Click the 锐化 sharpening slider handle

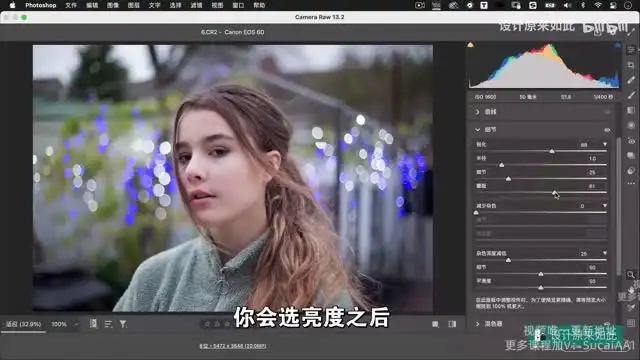coord(552,151)
